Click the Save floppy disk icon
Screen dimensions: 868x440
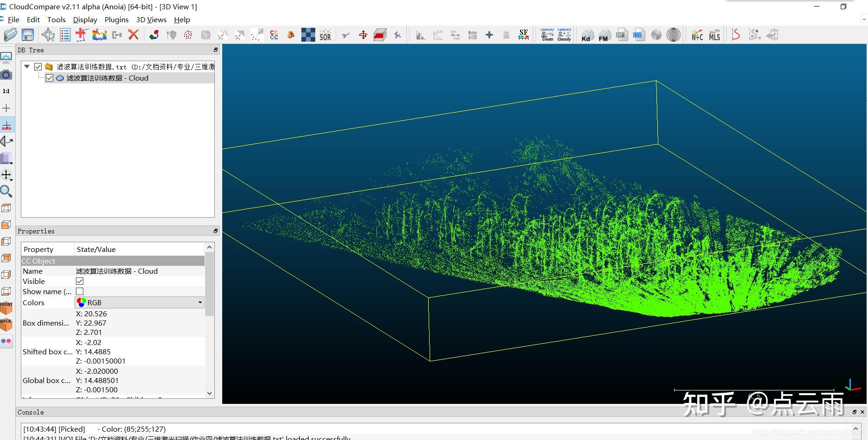pos(28,35)
